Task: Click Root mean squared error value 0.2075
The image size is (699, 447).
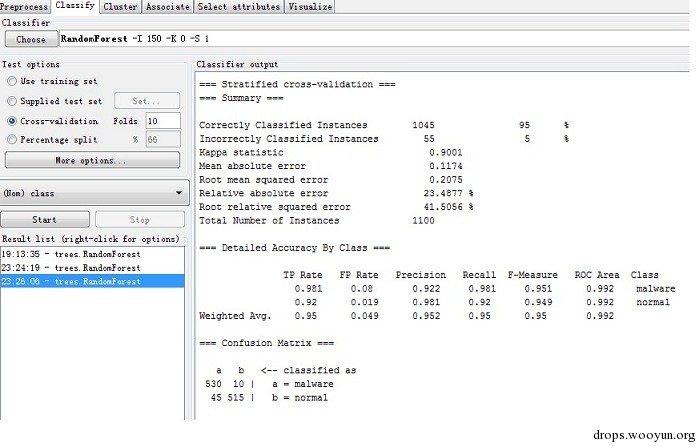Action: [445, 180]
